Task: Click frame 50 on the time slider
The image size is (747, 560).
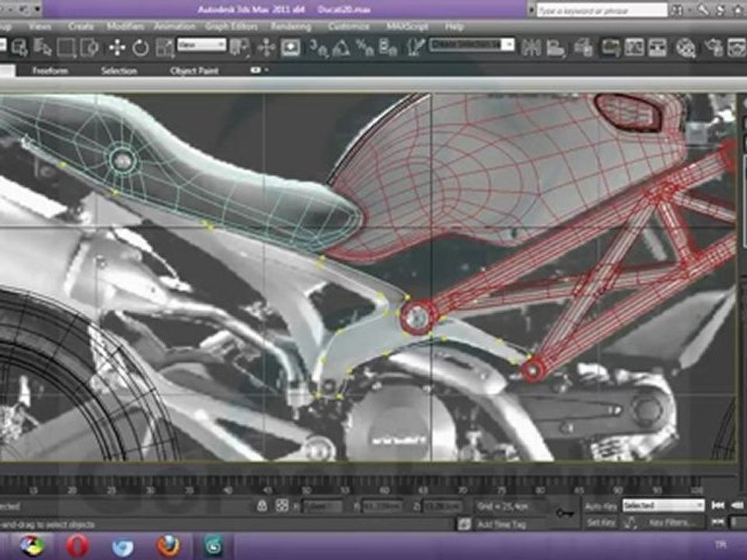Action: pos(306,490)
